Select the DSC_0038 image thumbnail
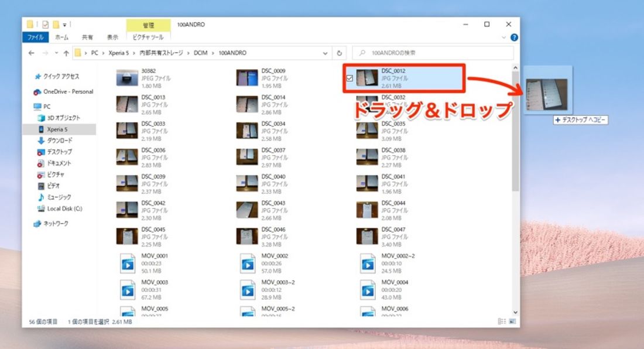Viewport: 644px width, 349px height. pos(366,157)
